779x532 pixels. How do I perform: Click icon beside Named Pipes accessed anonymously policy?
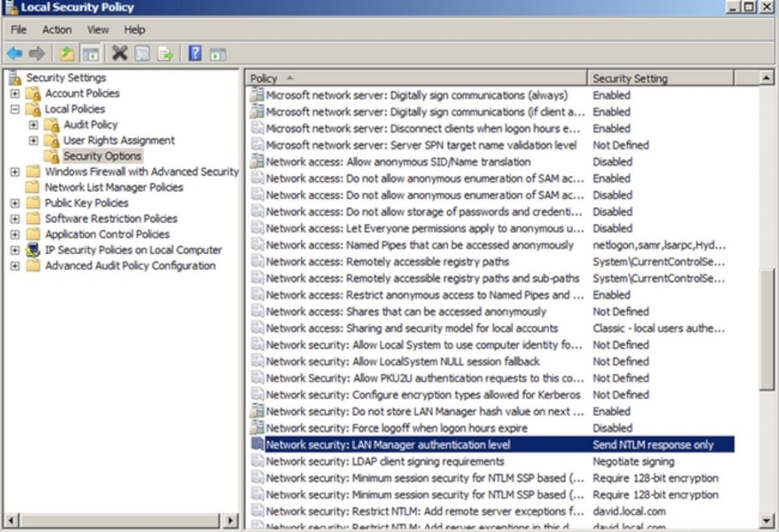coord(257,245)
